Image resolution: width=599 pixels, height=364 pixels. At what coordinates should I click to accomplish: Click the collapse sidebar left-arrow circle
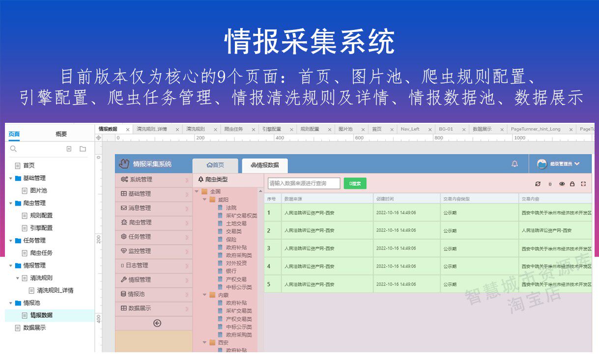(157, 323)
